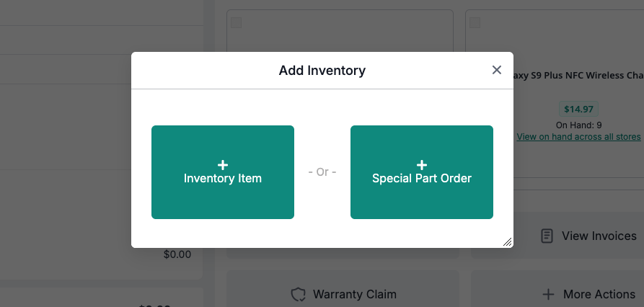The width and height of the screenshot is (644, 307).
Task: Click the dialog resize handle corner
Action: pos(508,242)
